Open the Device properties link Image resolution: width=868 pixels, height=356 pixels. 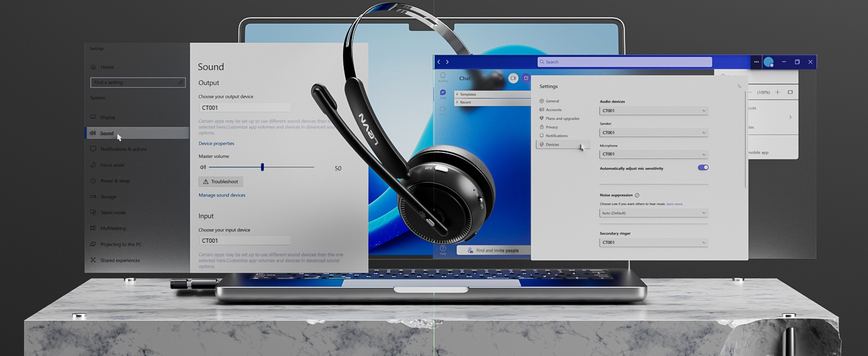[216, 144]
